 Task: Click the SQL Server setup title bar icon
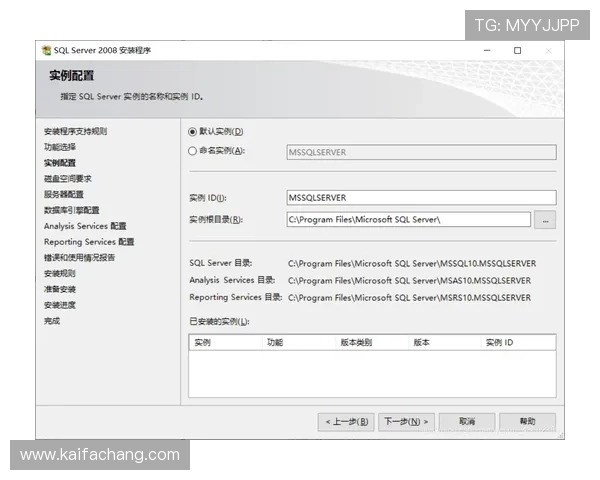tap(46, 50)
